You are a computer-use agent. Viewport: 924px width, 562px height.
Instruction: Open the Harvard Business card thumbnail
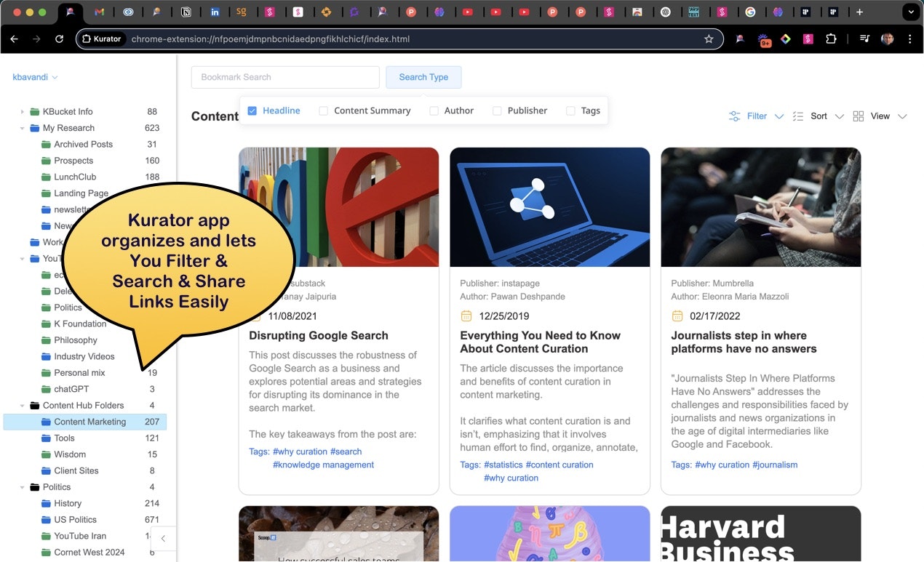pos(761,534)
